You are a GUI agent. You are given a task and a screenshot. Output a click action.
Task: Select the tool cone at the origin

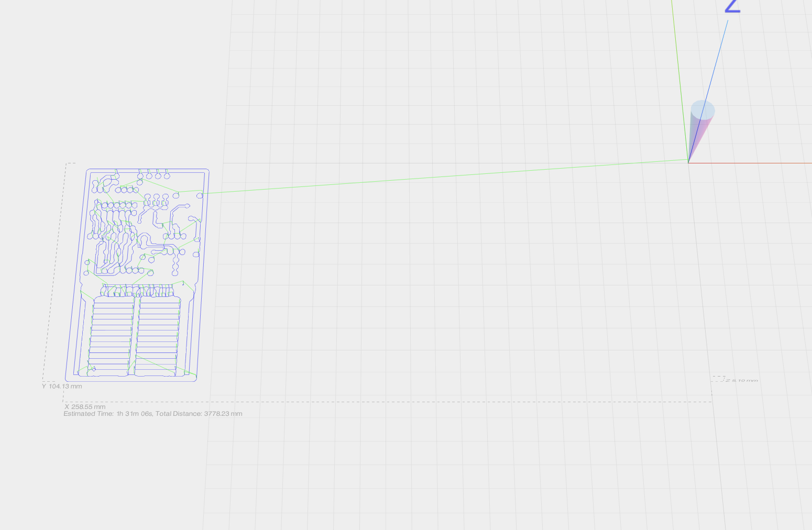(702, 126)
